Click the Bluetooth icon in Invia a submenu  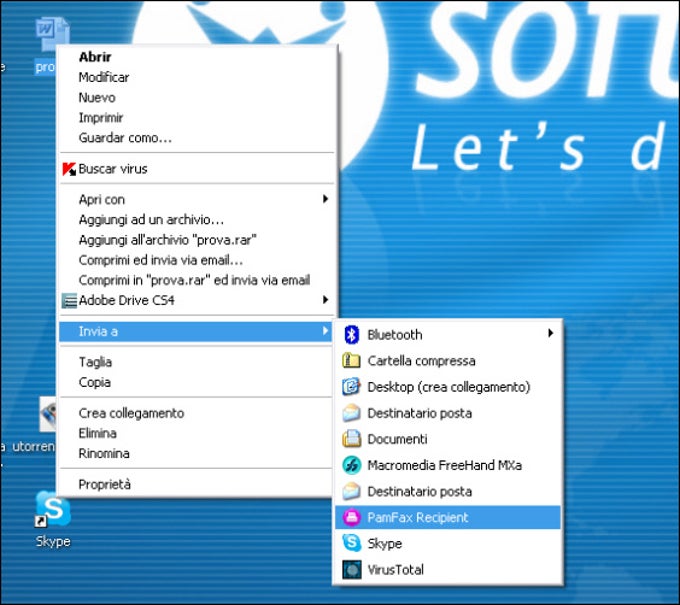pos(351,335)
